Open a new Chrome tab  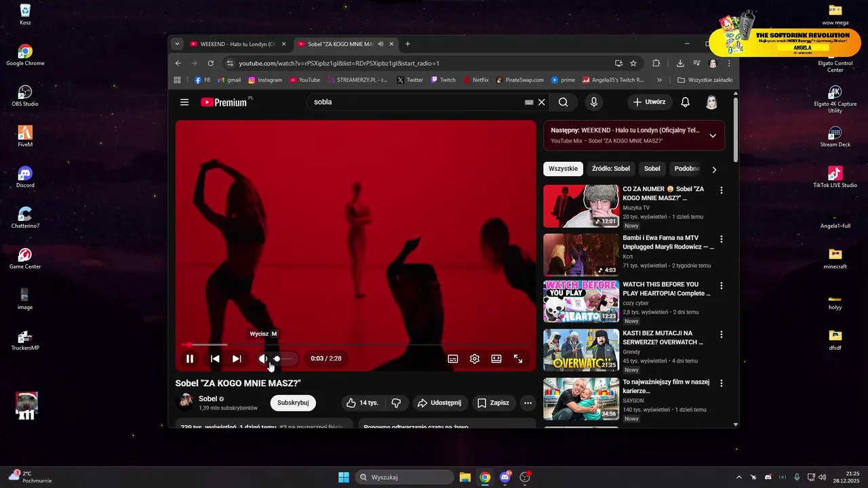408,44
